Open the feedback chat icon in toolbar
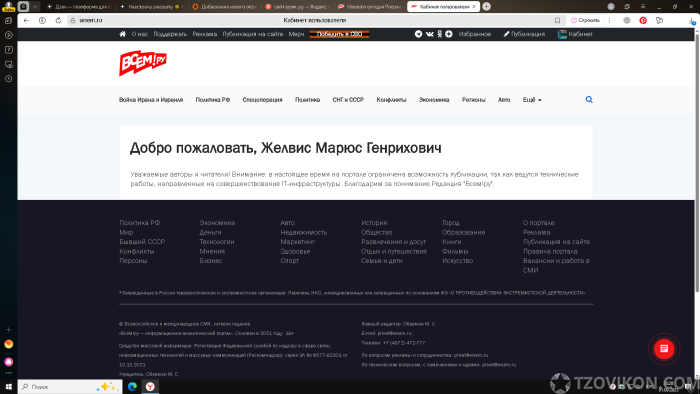This screenshot has height=394, width=700. (x=659, y=21)
